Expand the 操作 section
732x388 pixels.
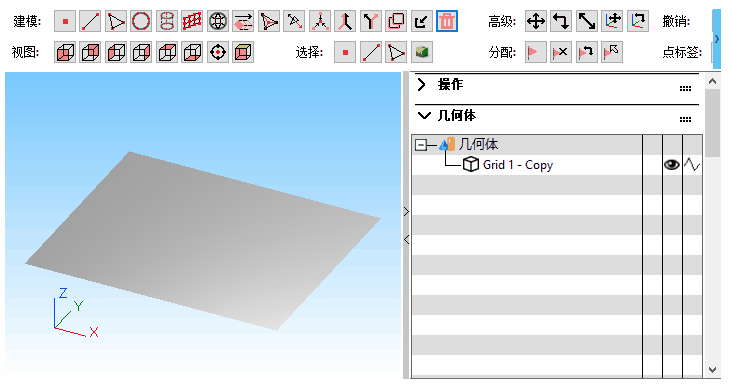point(422,85)
